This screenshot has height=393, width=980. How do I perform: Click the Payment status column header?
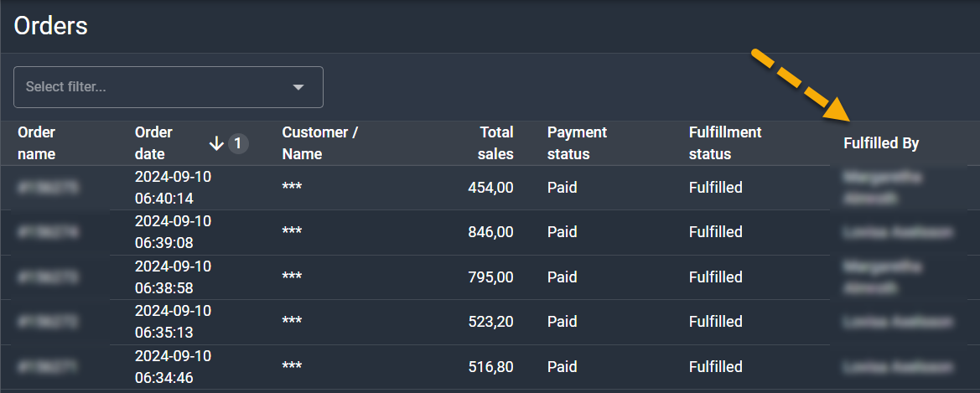(x=577, y=143)
